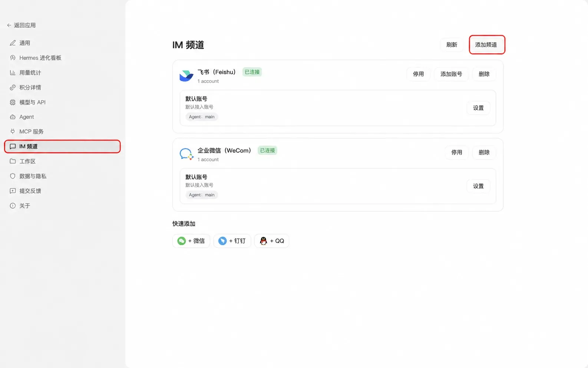Image resolution: width=588 pixels, height=368 pixels.
Task: Click the blue DingTalk icon in 快速添加
Action: (222, 241)
